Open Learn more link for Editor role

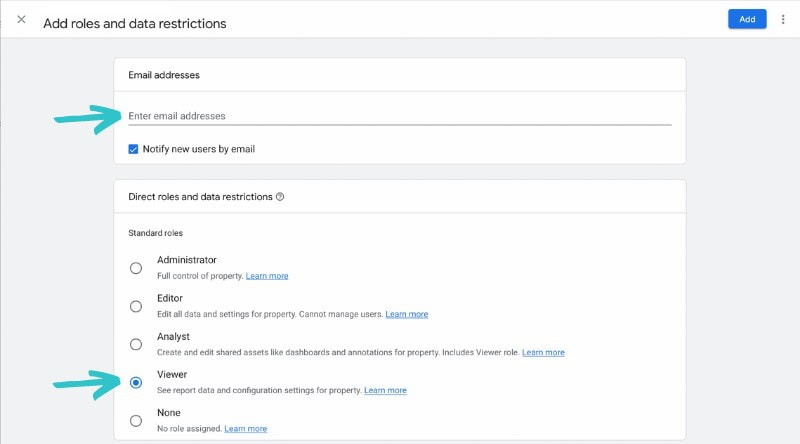coord(406,314)
